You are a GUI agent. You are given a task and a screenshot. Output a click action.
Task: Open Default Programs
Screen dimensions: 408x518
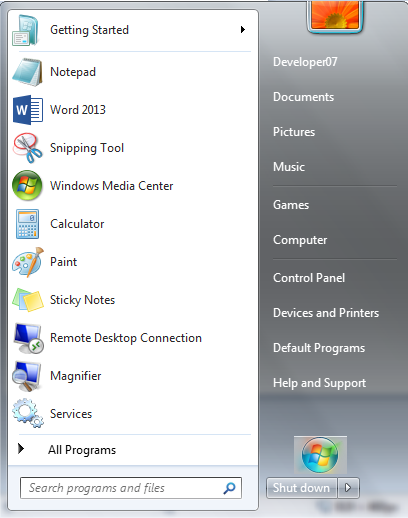tap(319, 348)
